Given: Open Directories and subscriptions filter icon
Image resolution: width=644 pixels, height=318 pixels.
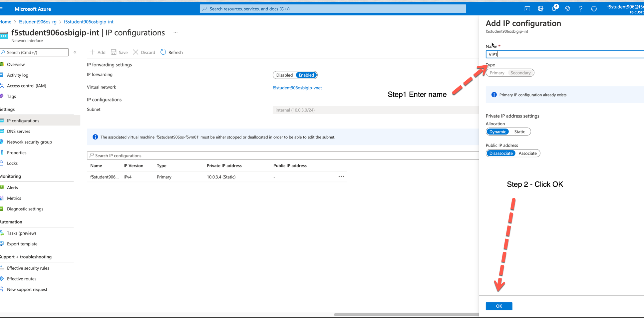Looking at the screenshot, I should click(541, 9).
